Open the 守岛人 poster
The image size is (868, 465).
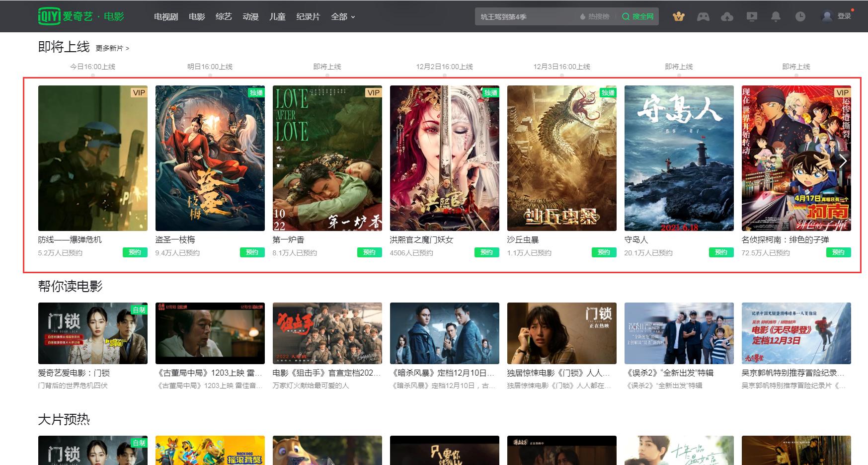click(x=679, y=158)
